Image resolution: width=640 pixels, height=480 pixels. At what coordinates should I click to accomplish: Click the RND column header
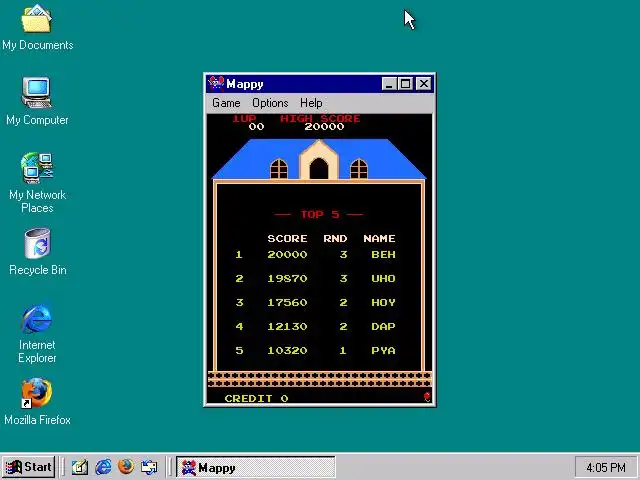335,238
